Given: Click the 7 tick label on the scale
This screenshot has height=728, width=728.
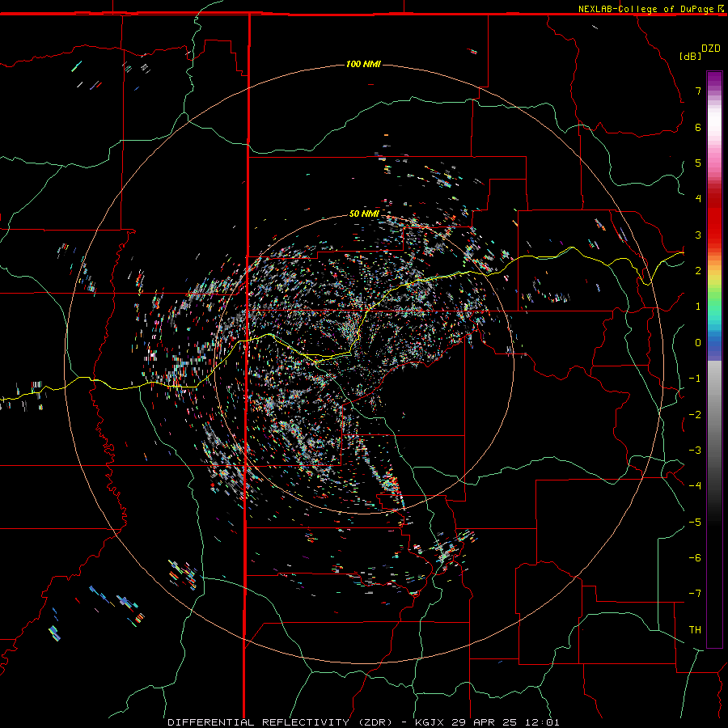Looking at the screenshot, I should [698, 91].
